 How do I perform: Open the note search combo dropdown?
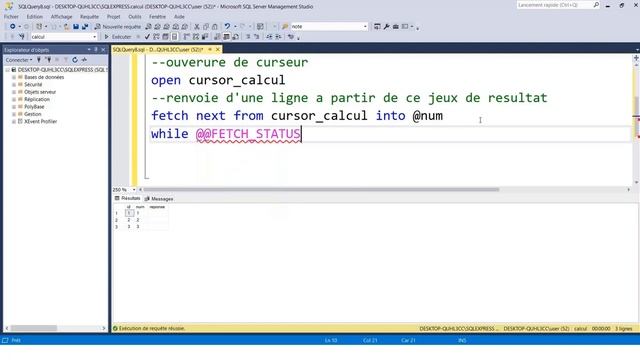365,27
